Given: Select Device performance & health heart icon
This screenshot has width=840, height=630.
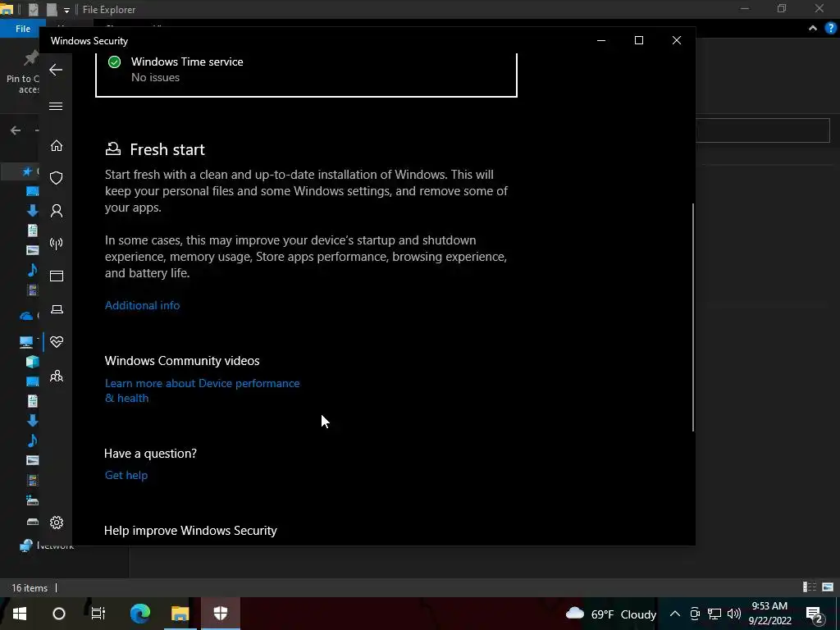Looking at the screenshot, I should (57, 342).
